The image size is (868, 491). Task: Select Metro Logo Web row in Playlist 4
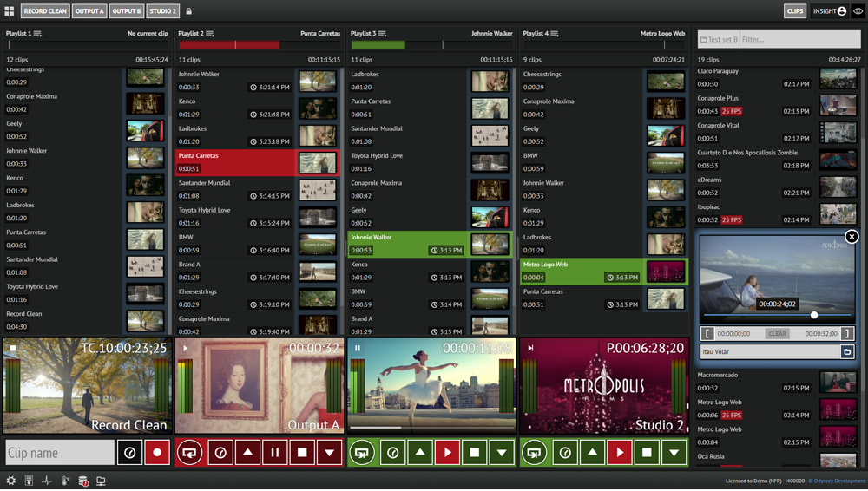604,272
